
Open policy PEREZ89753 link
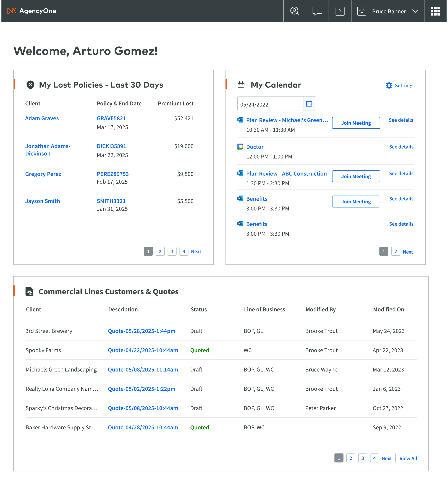[113, 174]
